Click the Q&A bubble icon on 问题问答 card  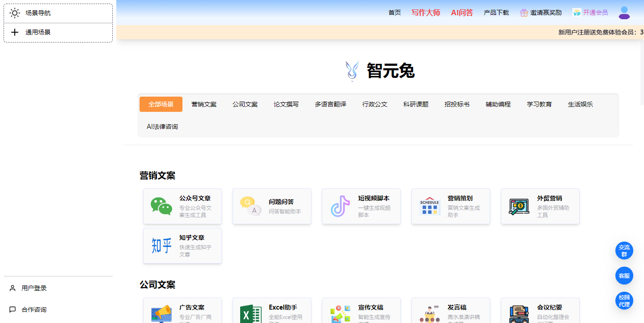point(251,206)
